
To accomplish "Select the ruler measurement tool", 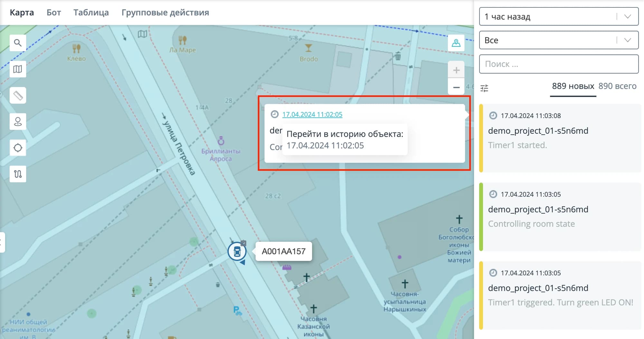I will pos(18,96).
